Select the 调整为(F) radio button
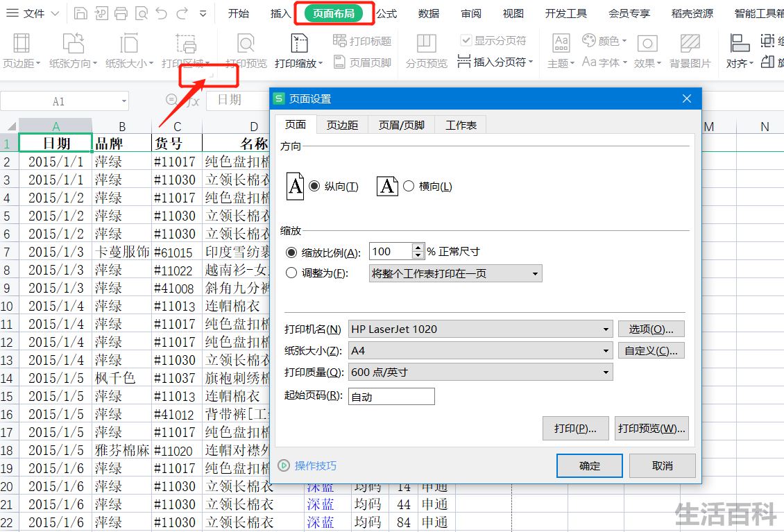This screenshot has width=784, height=532. pyautogui.click(x=291, y=273)
